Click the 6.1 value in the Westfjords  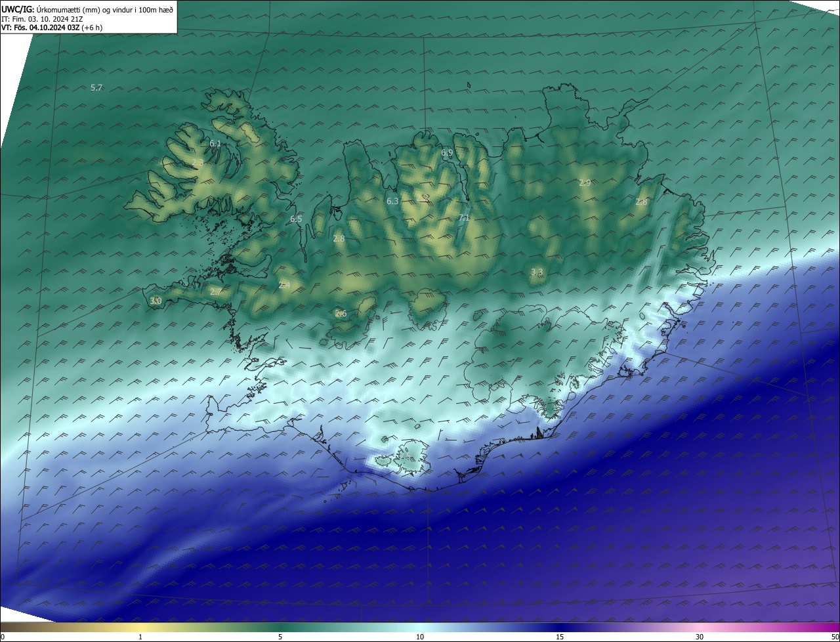[215, 143]
